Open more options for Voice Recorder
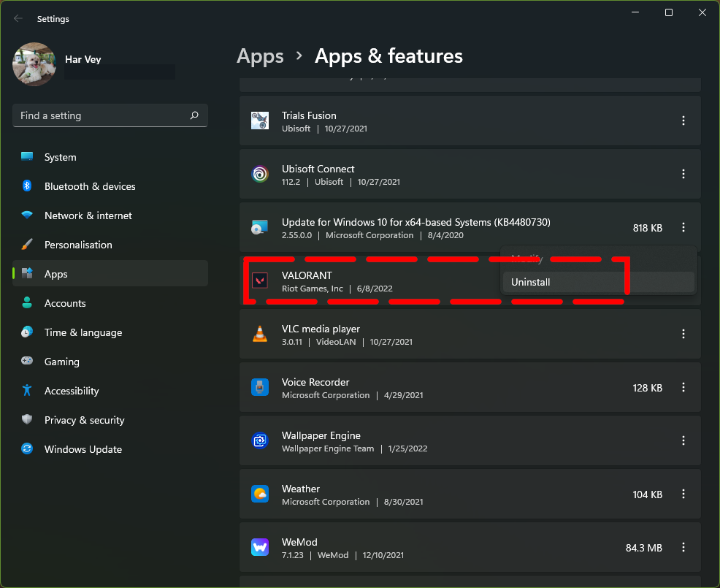Screen dimensions: 720x588 683,387
